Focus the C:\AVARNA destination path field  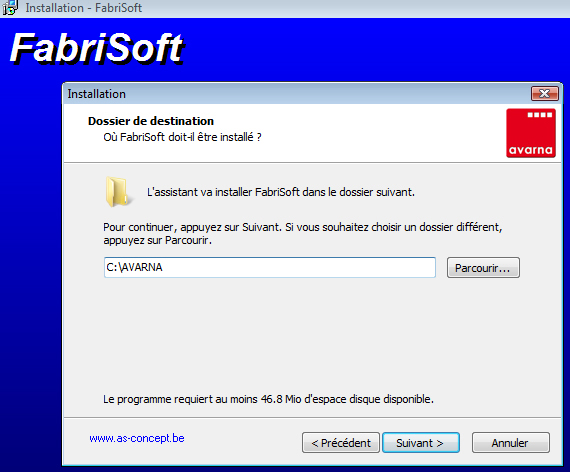[x=270, y=267]
